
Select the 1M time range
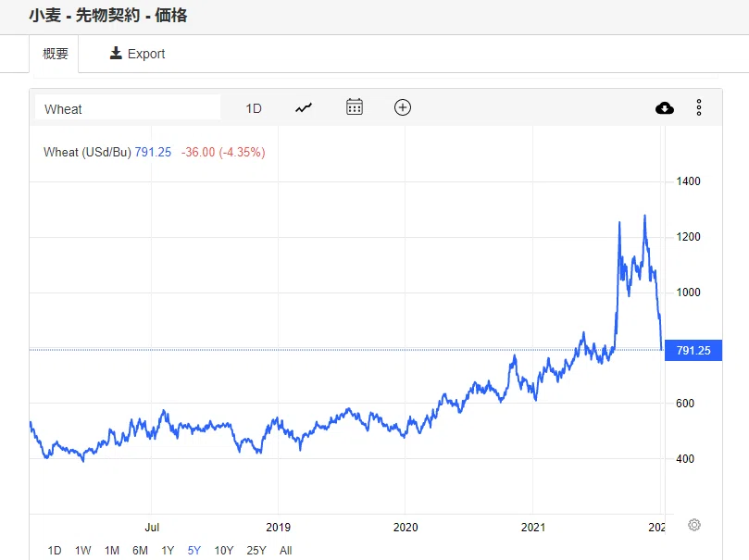point(112,551)
